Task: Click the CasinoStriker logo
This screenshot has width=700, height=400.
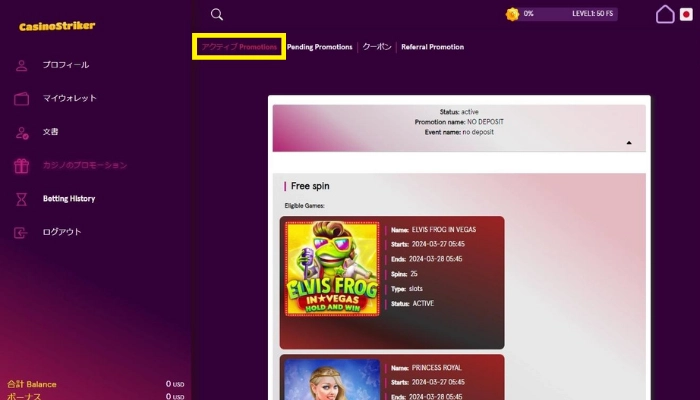Action: 57,26
